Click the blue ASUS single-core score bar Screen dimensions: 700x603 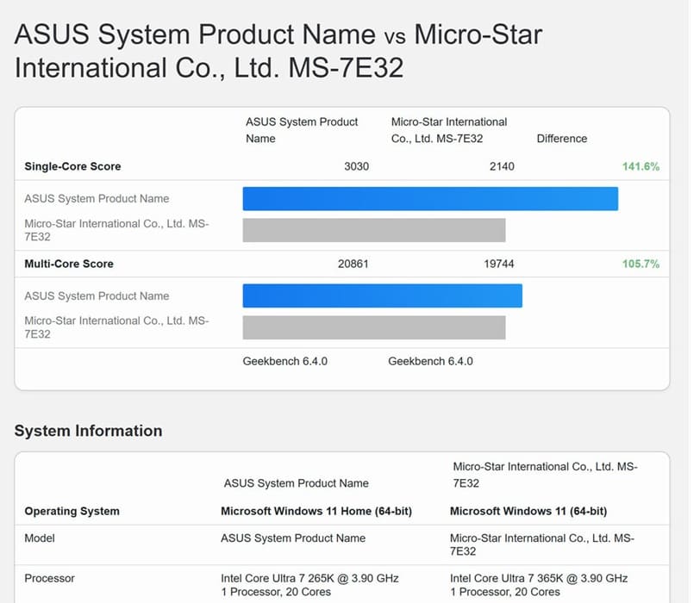coord(430,199)
